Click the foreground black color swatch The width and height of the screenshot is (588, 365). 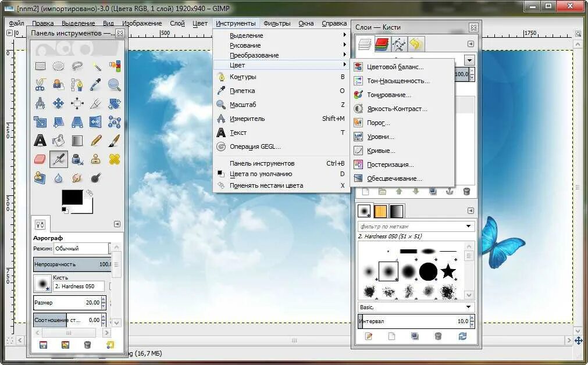coord(72,197)
